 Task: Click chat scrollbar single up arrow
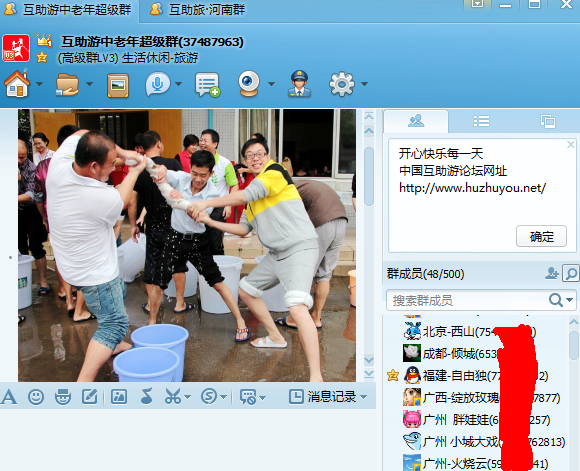(x=369, y=130)
